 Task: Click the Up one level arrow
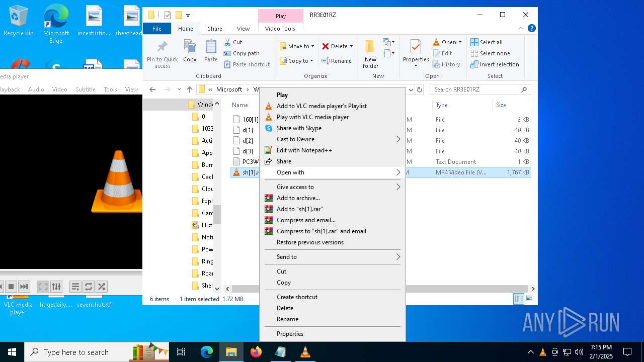pyautogui.click(x=190, y=89)
